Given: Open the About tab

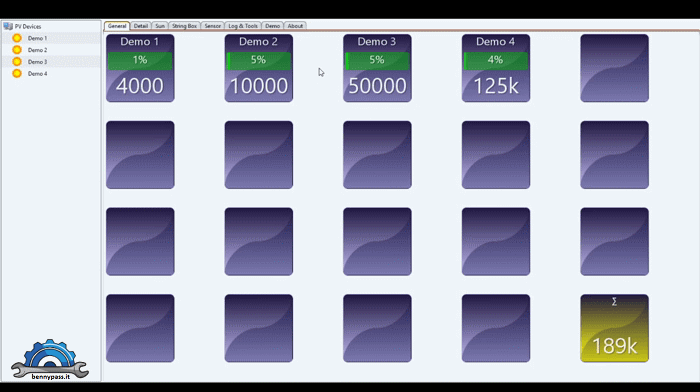Looking at the screenshot, I should 295,26.
